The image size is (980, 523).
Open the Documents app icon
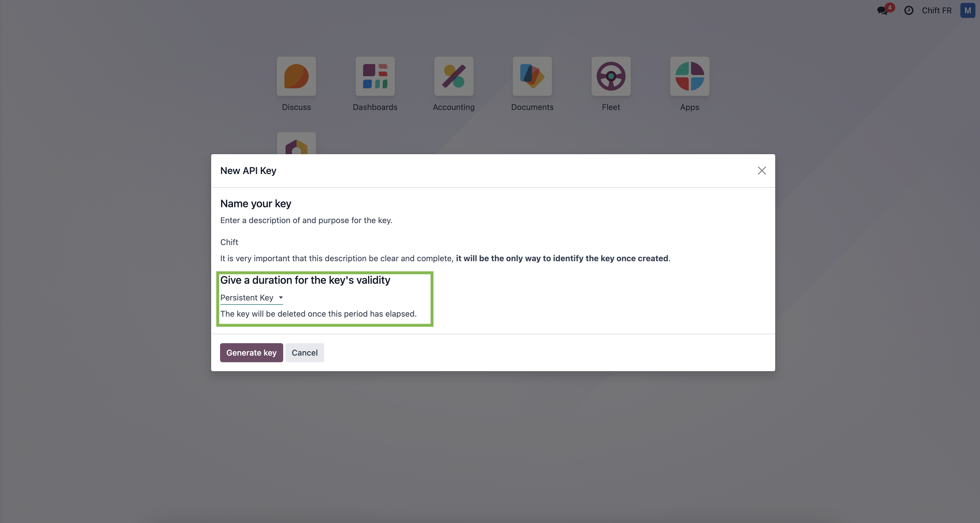click(532, 76)
